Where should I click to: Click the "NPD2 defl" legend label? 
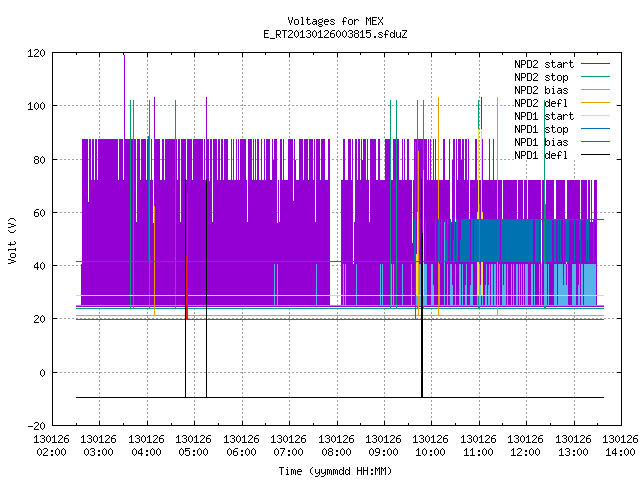pos(541,103)
